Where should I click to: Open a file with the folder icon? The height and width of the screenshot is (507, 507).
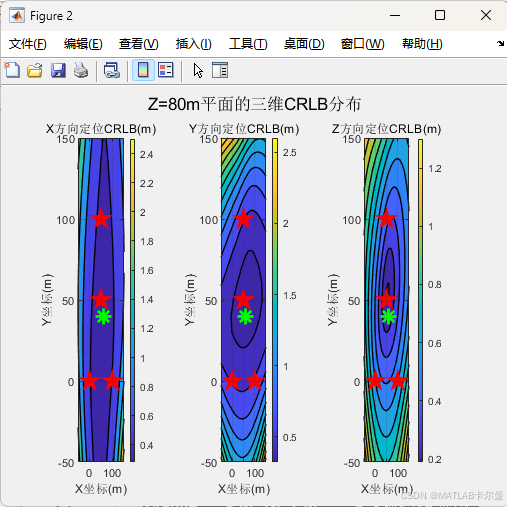pos(35,70)
